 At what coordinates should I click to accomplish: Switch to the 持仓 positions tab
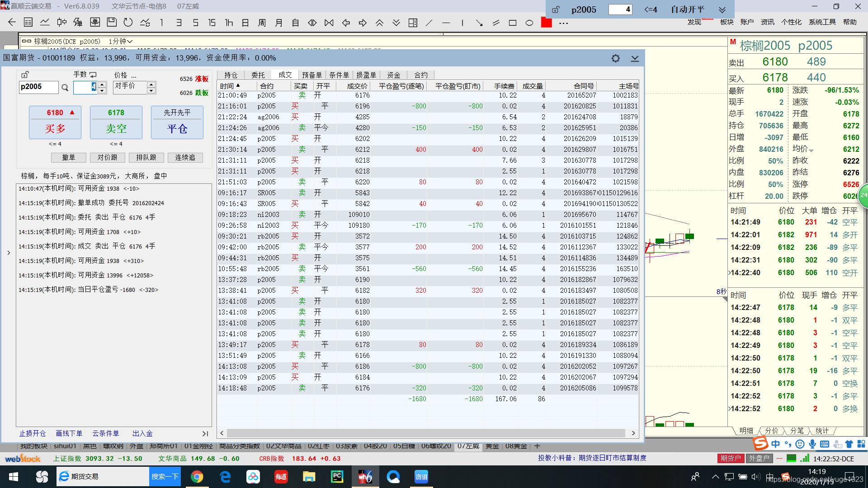tap(231, 75)
